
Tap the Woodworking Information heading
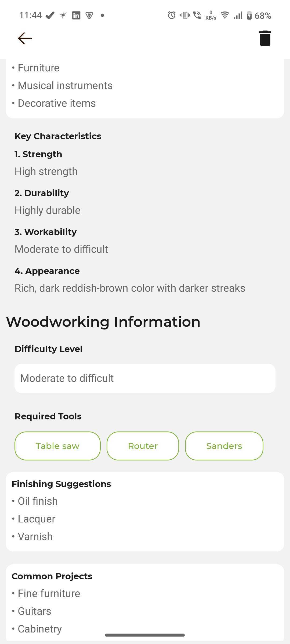(x=103, y=322)
